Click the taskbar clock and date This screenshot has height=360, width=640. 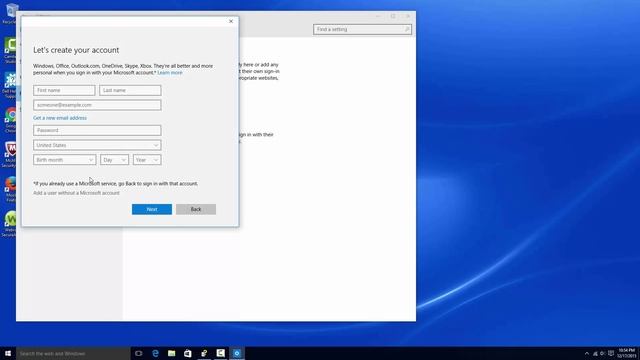(627, 353)
